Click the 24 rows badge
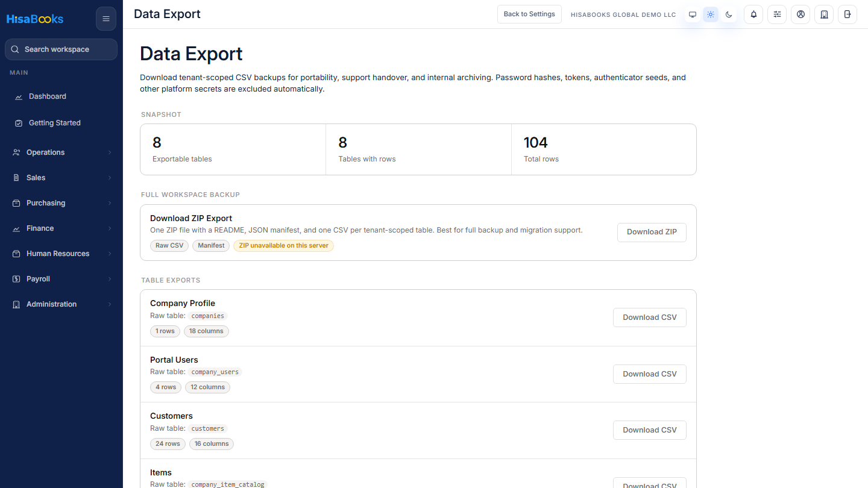Viewport: 868px width, 488px height. 168,444
